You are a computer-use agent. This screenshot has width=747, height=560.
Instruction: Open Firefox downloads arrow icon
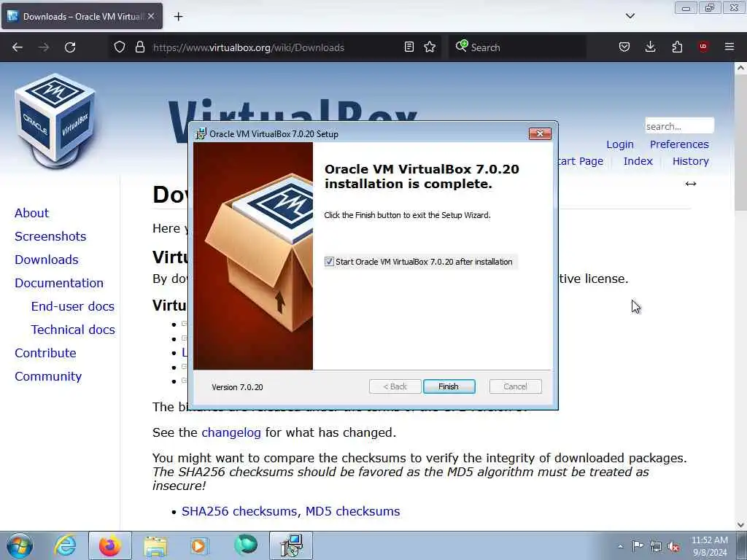coord(650,47)
